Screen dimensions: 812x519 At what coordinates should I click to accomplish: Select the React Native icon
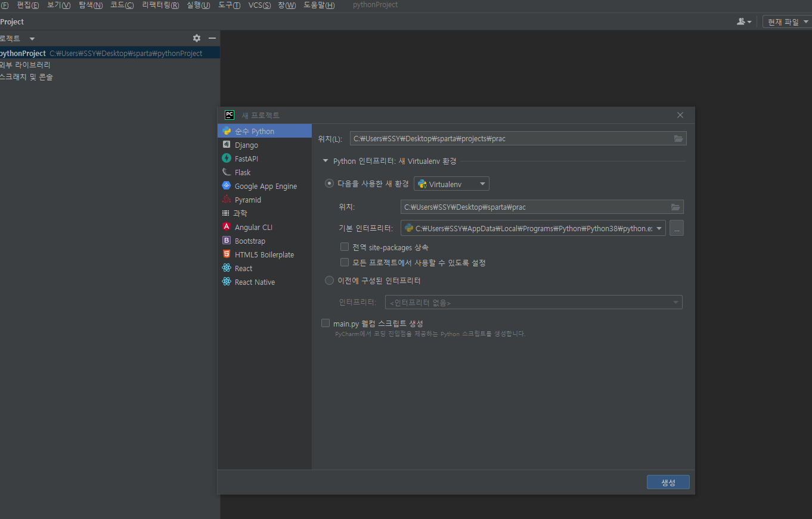click(x=227, y=282)
